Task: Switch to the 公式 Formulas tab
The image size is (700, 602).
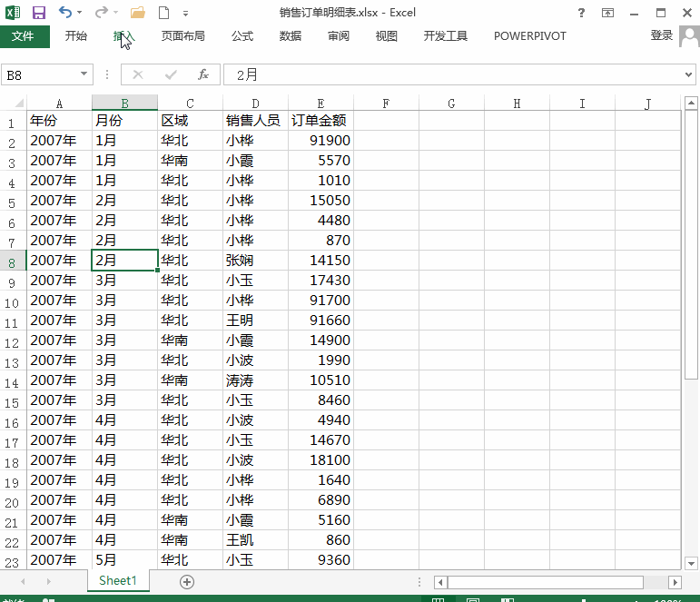Action: (242, 36)
